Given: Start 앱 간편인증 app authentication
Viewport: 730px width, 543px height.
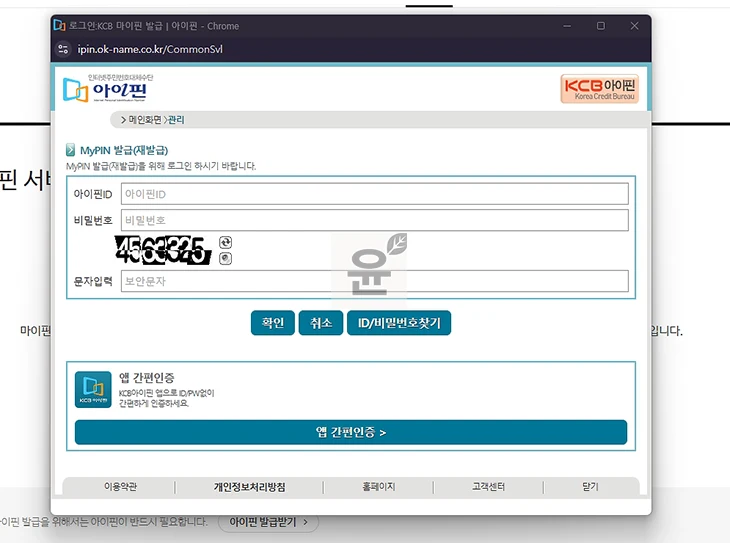Looking at the screenshot, I should [351, 432].
